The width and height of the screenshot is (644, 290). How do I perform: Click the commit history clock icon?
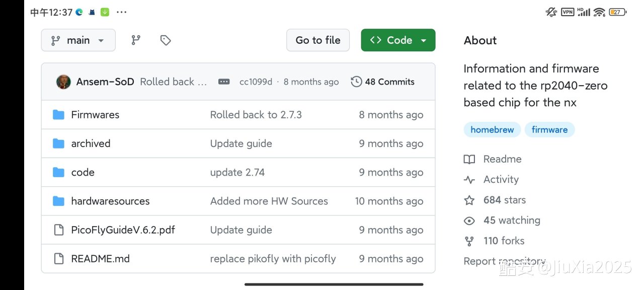(x=356, y=82)
